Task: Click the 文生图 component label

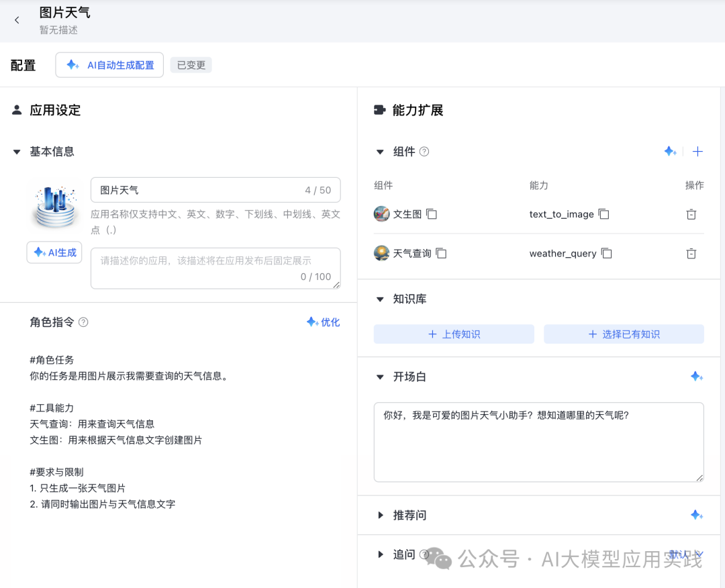Action: [x=407, y=214]
